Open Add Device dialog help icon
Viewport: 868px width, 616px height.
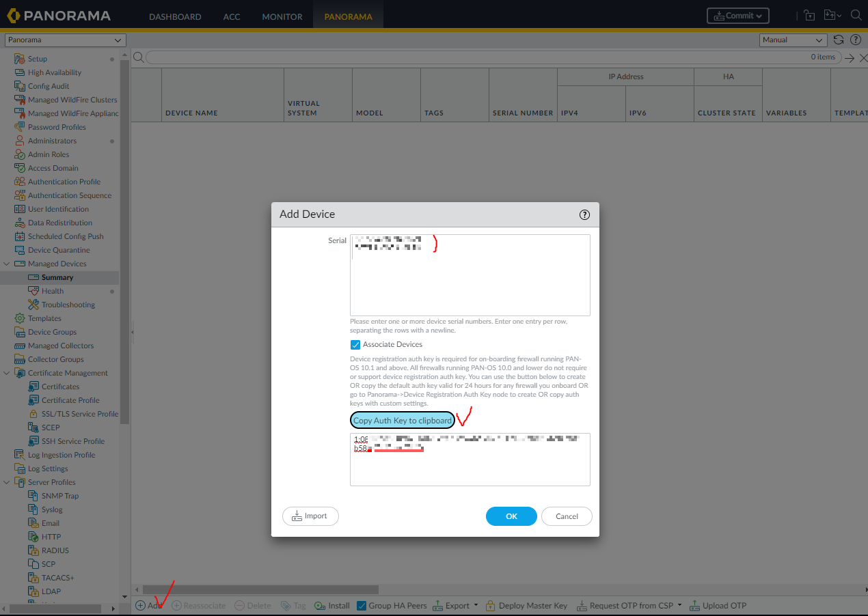[x=584, y=214]
